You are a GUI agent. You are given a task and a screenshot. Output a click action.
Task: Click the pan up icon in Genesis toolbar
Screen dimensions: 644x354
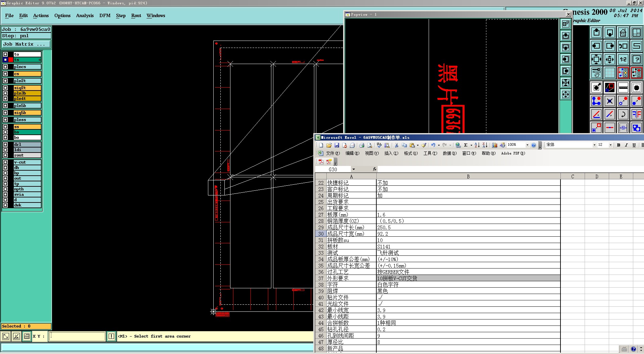pos(596,33)
